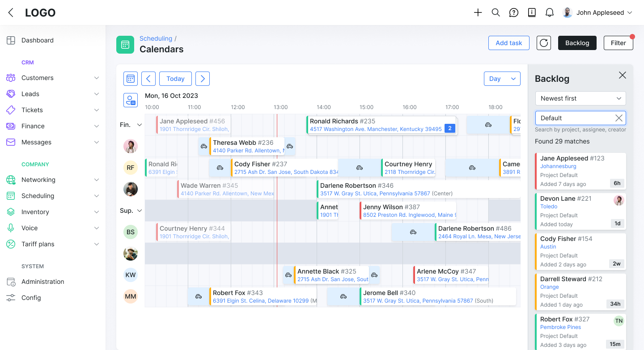The height and width of the screenshot is (350, 644).
Task: Click the help question mark icon
Action: coord(513,13)
